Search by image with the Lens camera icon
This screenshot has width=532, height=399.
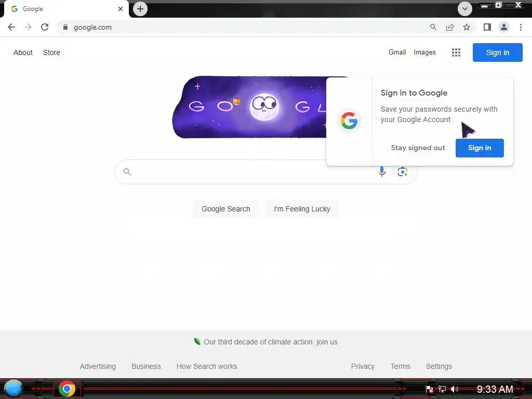[403, 171]
